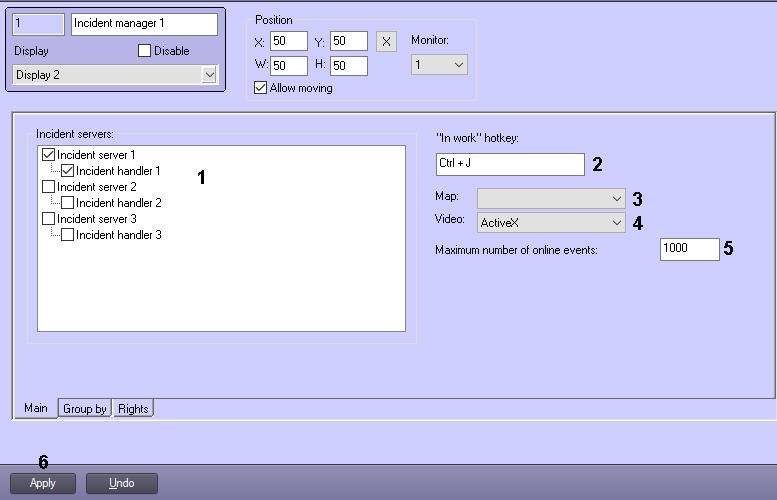Viewport: 777px width, 500px height.
Task: Expand the Map dropdown list
Action: pyautogui.click(x=551, y=198)
